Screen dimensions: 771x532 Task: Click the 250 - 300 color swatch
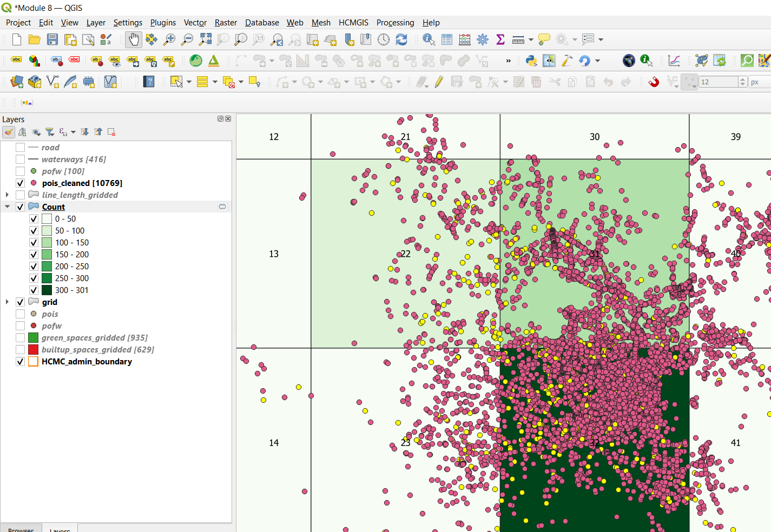[47, 278]
